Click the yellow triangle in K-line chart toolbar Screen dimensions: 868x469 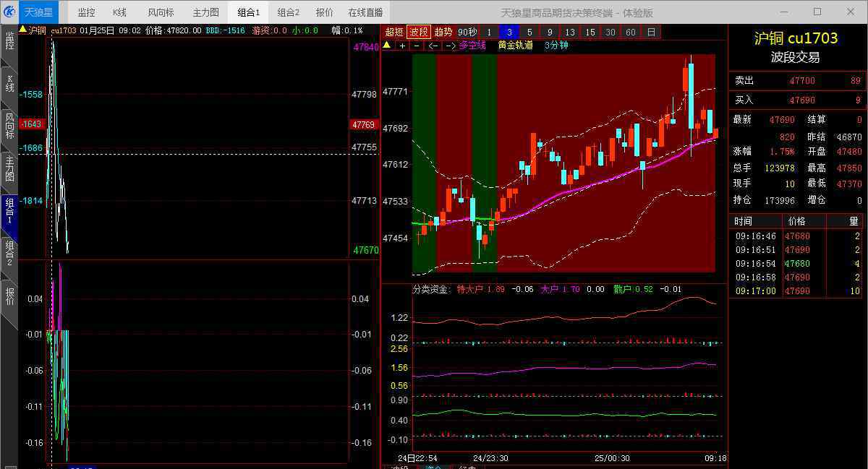[x=387, y=45]
